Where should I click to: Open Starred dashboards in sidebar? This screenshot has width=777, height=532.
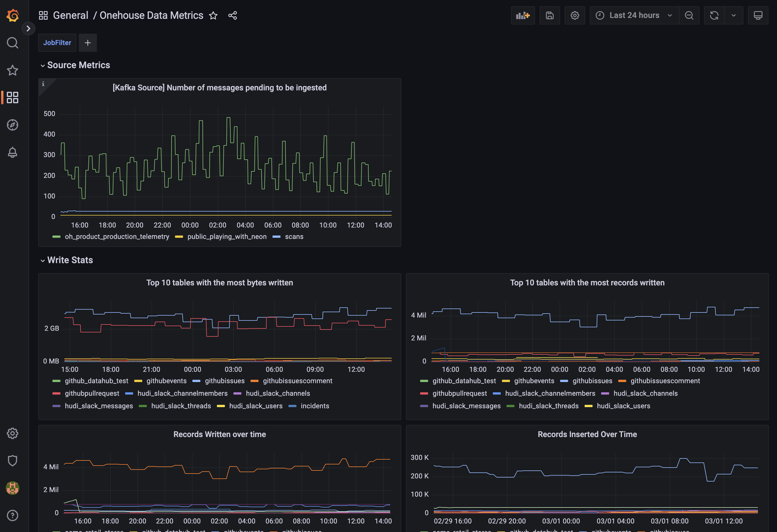pyautogui.click(x=12, y=70)
